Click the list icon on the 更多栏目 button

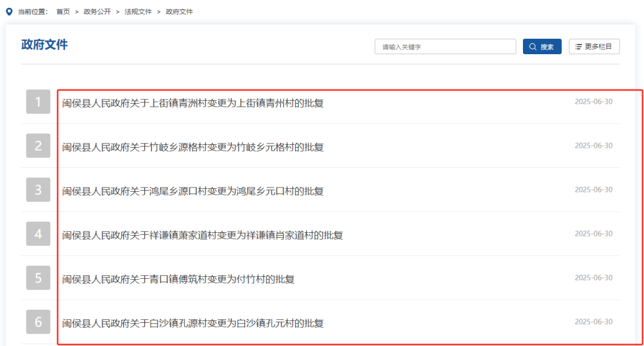coord(578,46)
